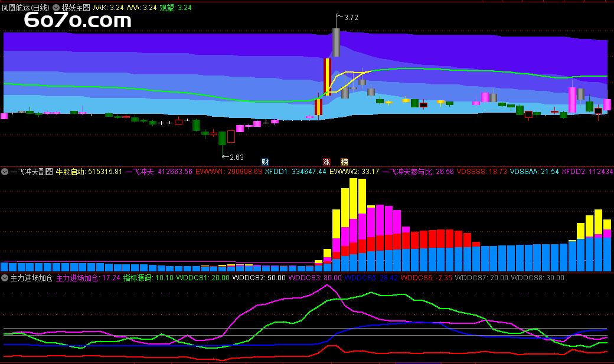Expand the 捉妖主图 indicator dropdown arrow
Viewport: 614px width, 364px height.
pos(56,8)
